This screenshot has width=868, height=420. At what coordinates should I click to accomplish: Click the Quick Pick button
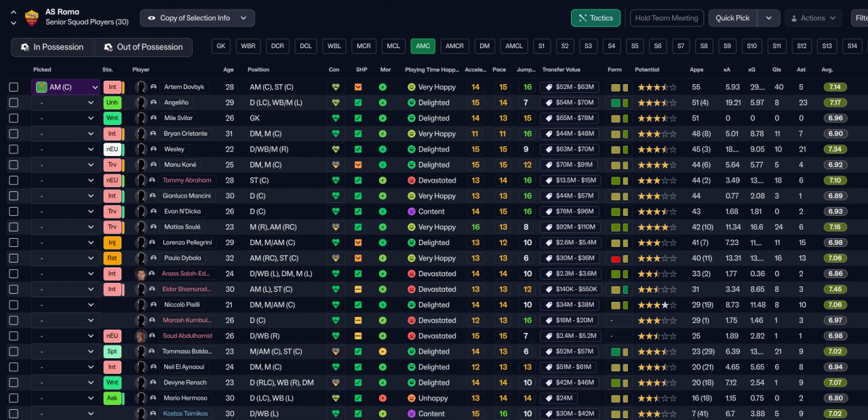(732, 18)
